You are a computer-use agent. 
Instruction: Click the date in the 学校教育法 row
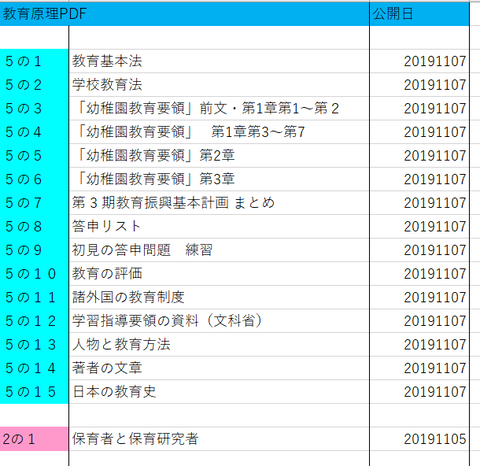tap(419, 85)
